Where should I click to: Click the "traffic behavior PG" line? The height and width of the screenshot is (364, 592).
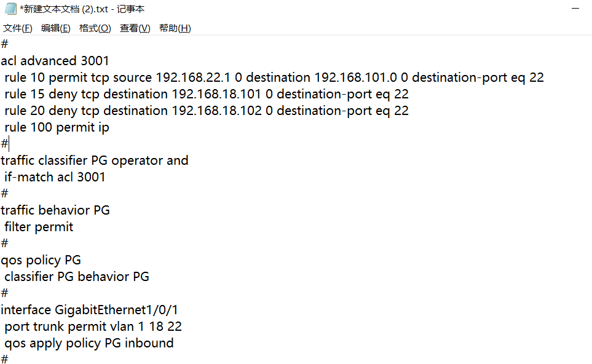55,210
